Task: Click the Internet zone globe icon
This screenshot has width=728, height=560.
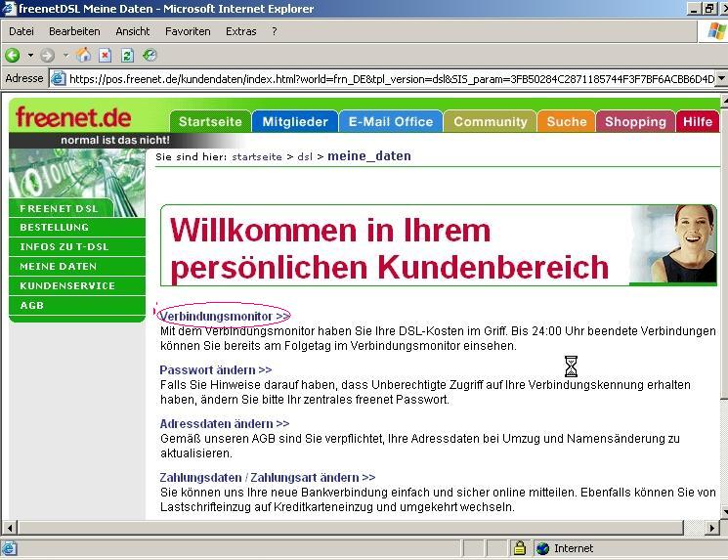Action: (x=542, y=548)
